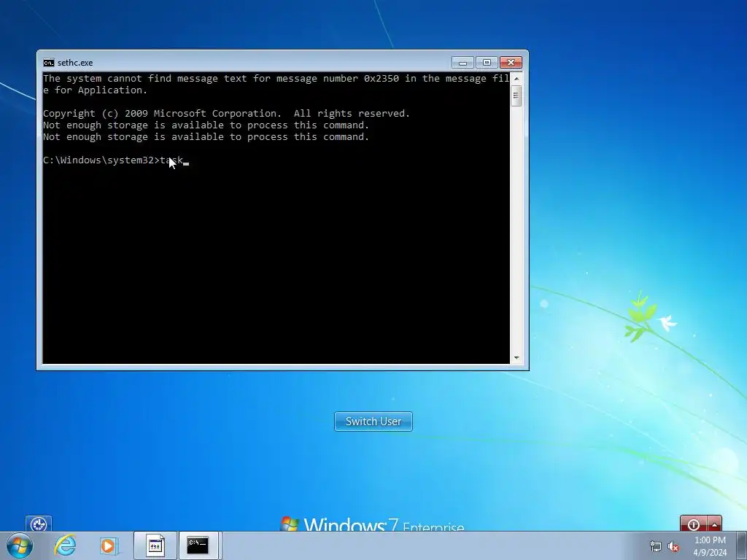Click the second 'Not enough storage' line
This screenshot has width=747, height=560.
coord(206,137)
